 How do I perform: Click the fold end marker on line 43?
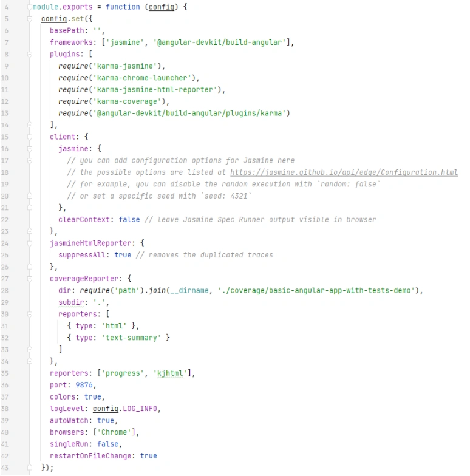coord(29,467)
